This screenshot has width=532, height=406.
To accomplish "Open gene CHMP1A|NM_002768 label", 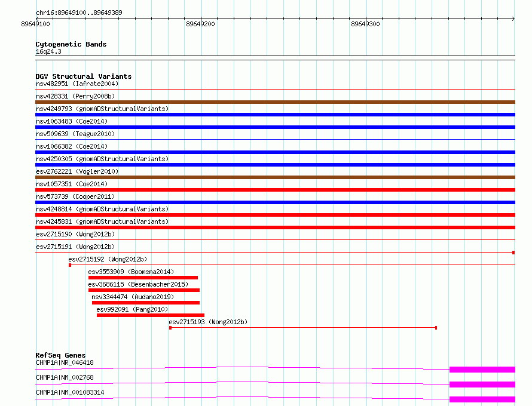I will coord(65,377).
